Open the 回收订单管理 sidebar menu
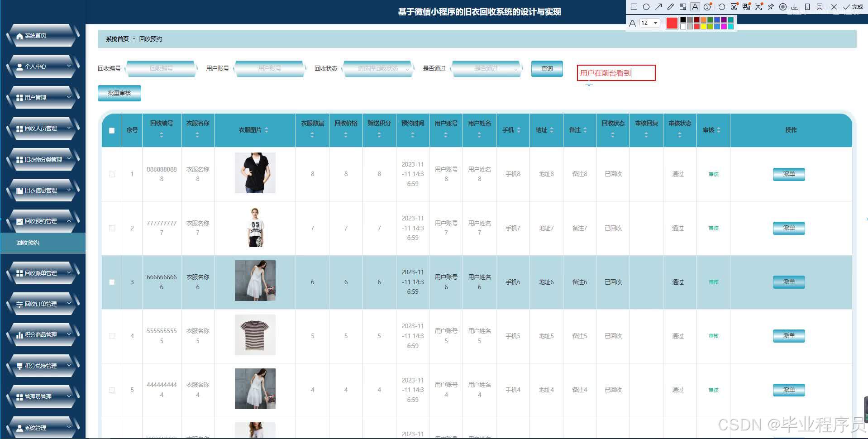Screen dimensions: 868x439 [43, 304]
